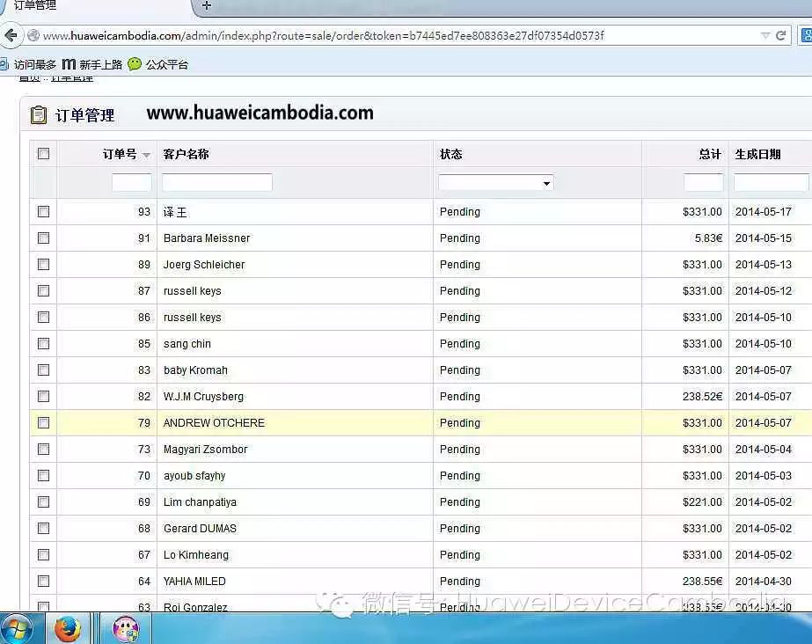The width and height of the screenshot is (812, 644).
Task: Click customer name Joerg Schleicher
Action: click(x=204, y=265)
